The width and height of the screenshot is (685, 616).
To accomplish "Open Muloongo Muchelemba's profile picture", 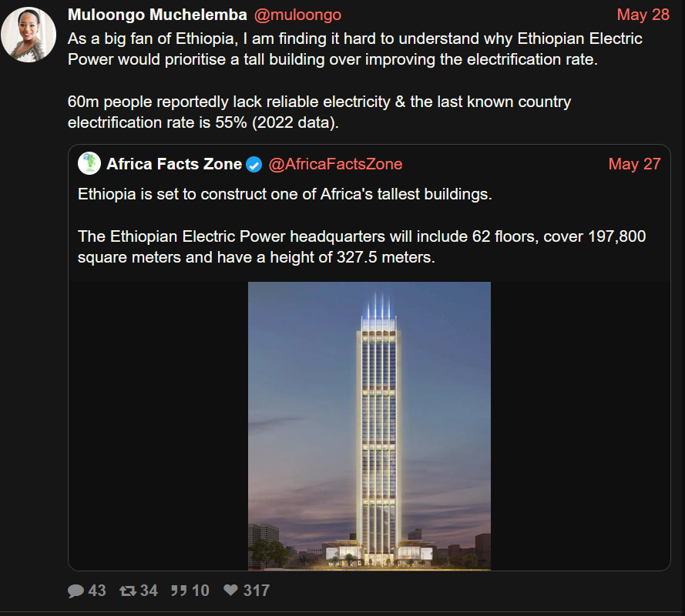I will click(29, 35).
